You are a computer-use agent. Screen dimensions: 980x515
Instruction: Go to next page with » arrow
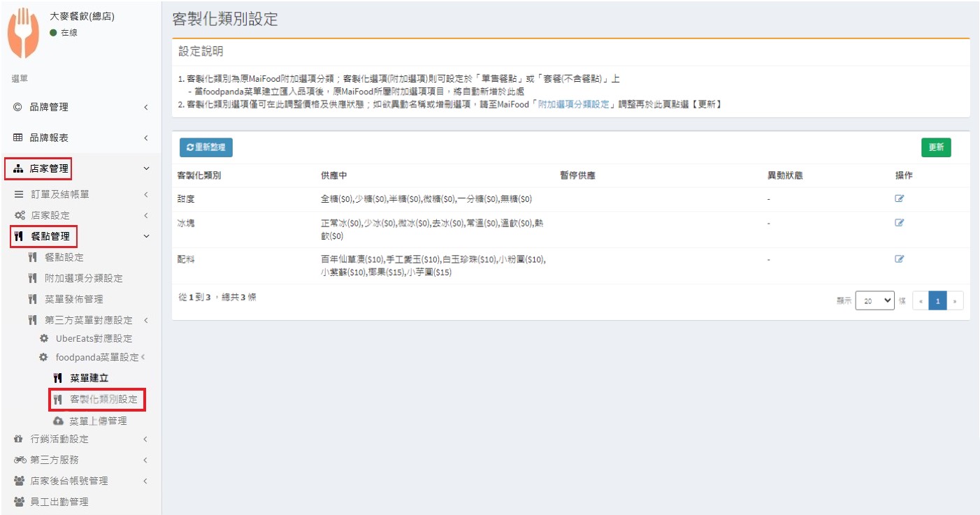tap(955, 301)
